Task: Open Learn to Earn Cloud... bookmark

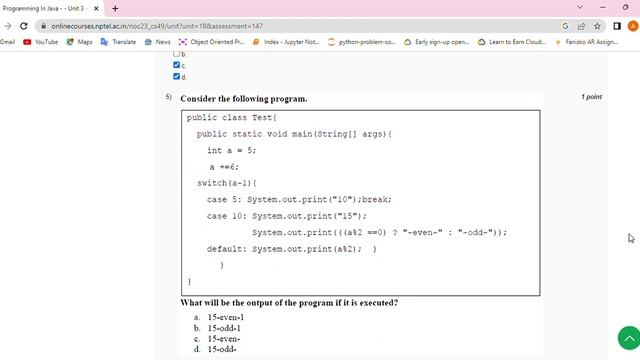Action: [512, 42]
